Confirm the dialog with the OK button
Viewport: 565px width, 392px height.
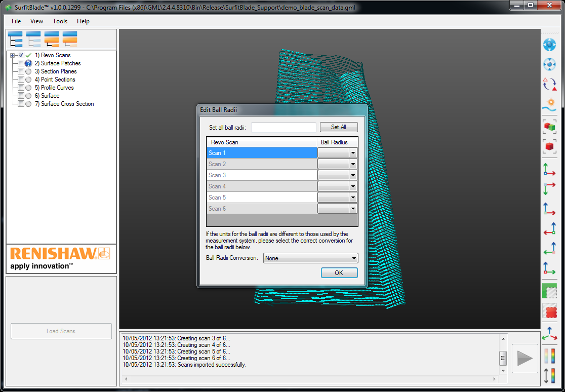(x=339, y=273)
